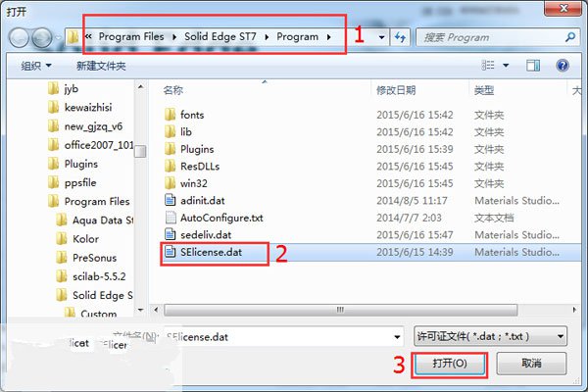Click the refresh icon beside address bar
The height and width of the screenshot is (392, 588).
click(400, 37)
